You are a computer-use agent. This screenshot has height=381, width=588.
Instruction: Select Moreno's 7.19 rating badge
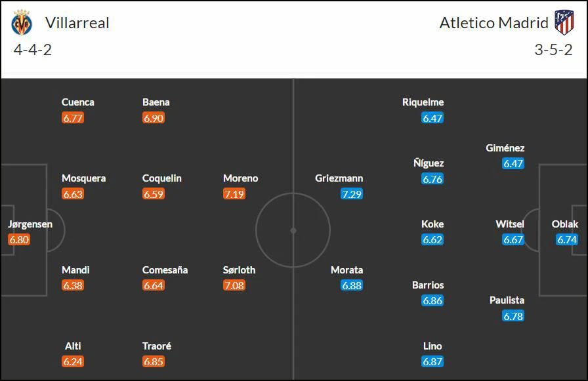[234, 194]
